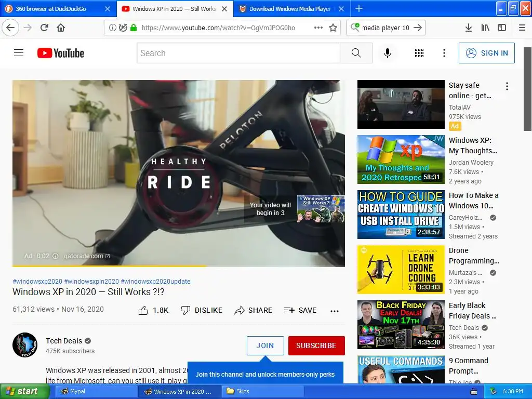This screenshot has width=532, height=399.
Task: Open a new browser tab
Action: coord(358,8)
